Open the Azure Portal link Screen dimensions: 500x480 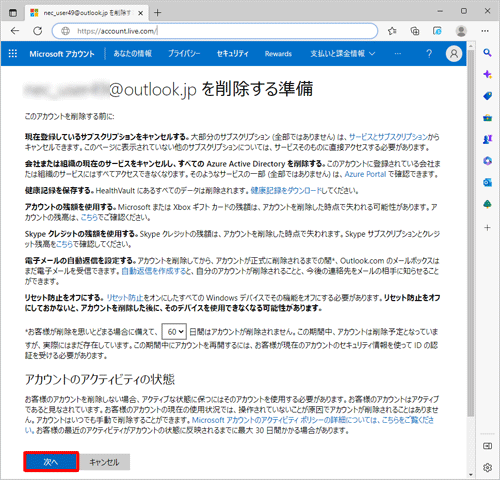365,174
